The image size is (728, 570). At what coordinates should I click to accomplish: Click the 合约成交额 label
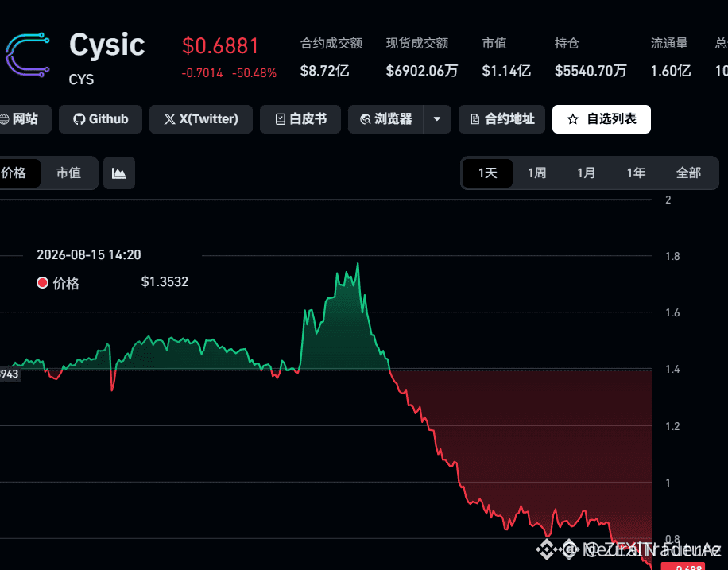(x=331, y=44)
